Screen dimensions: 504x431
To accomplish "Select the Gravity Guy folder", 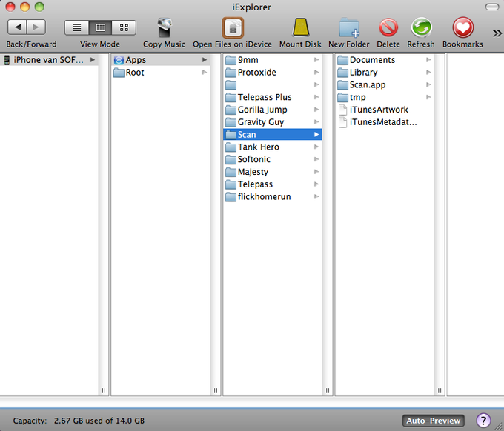I will click(273, 122).
